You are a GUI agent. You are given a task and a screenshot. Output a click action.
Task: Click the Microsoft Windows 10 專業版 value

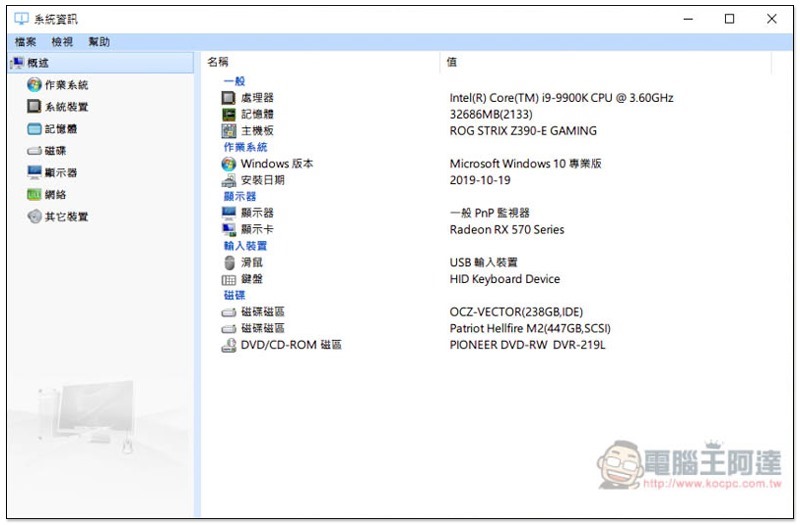[x=526, y=164]
